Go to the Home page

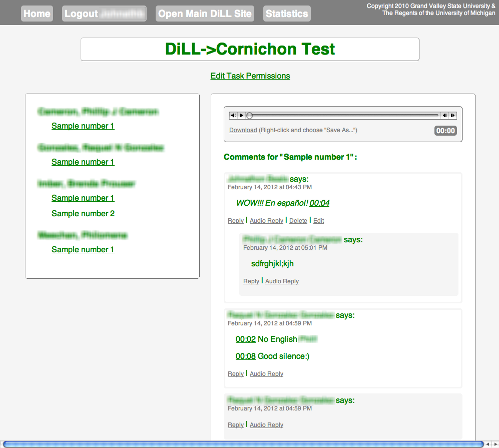(37, 14)
